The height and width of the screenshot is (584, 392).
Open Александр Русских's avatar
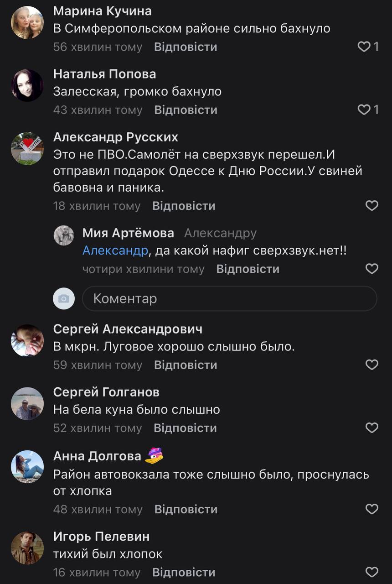(x=27, y=149)
